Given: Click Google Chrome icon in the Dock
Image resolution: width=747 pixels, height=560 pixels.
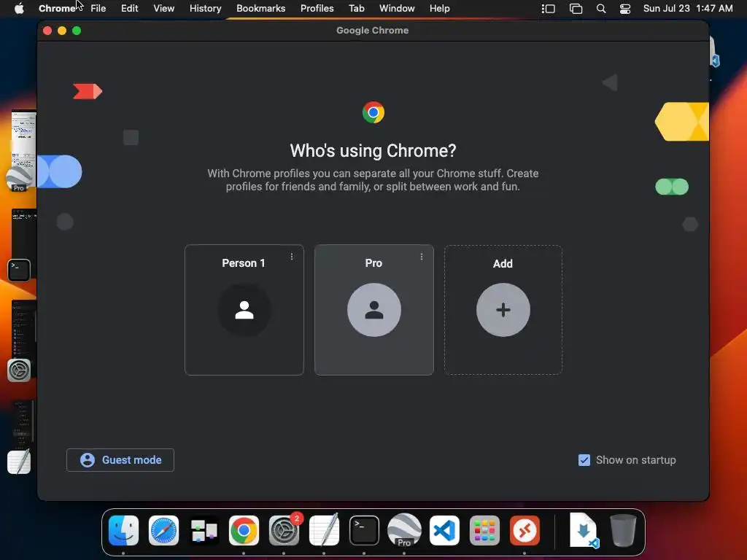Looking at the screenshot, I should (244, 531).
